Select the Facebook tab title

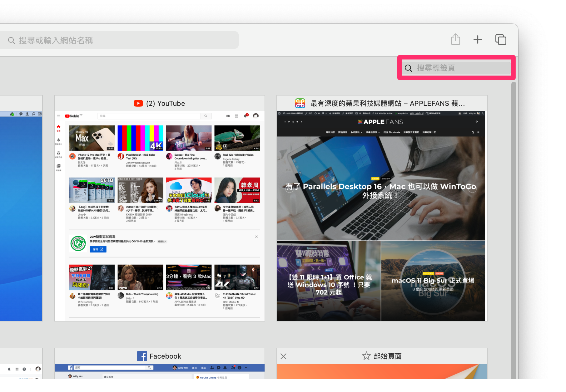click(165, 356)
